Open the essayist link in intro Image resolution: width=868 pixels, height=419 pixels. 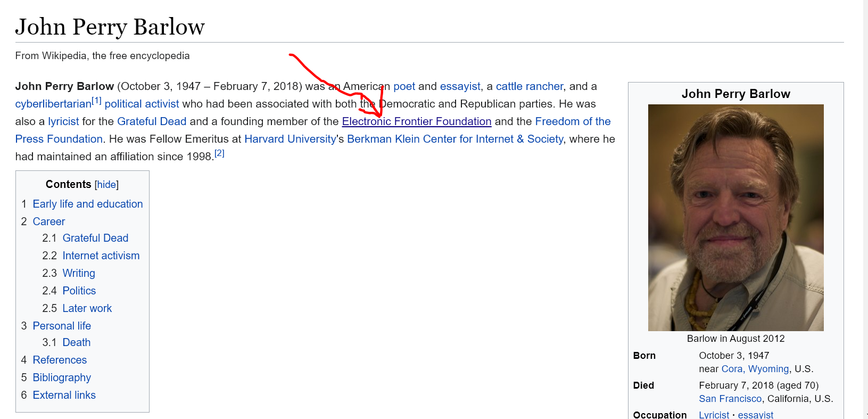click(460, 86)
